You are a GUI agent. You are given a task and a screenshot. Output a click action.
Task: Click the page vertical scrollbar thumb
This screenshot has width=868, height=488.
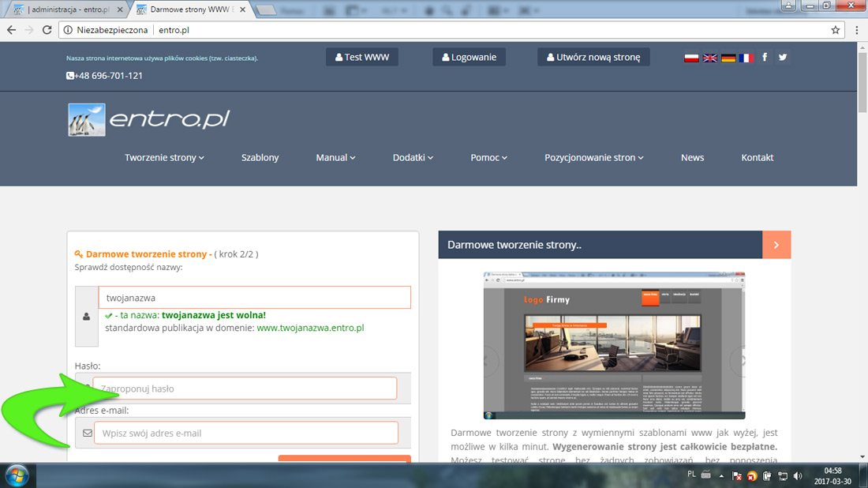pos(862,83)
